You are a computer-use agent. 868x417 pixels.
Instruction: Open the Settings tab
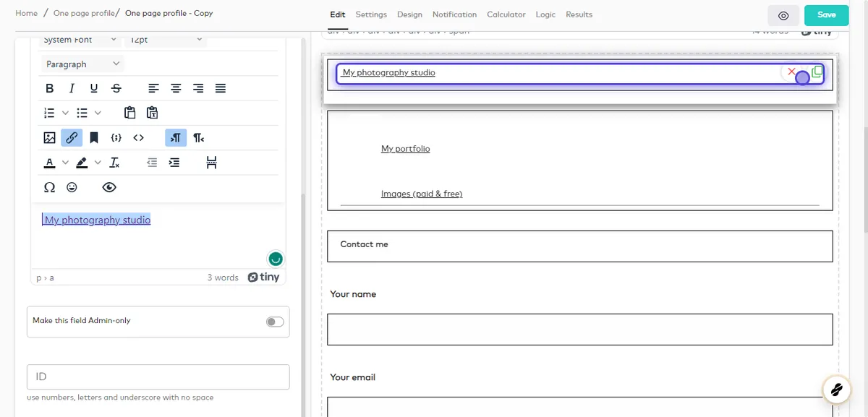[x=371, y=14]
